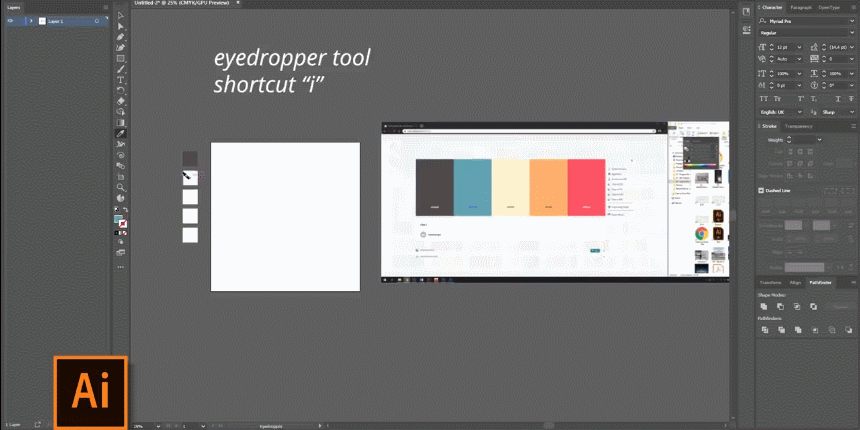Viewport: 860px width, 430px height.
Task: Select the spiral-shaped tool in the toolbar
Action: pos(121,155)
